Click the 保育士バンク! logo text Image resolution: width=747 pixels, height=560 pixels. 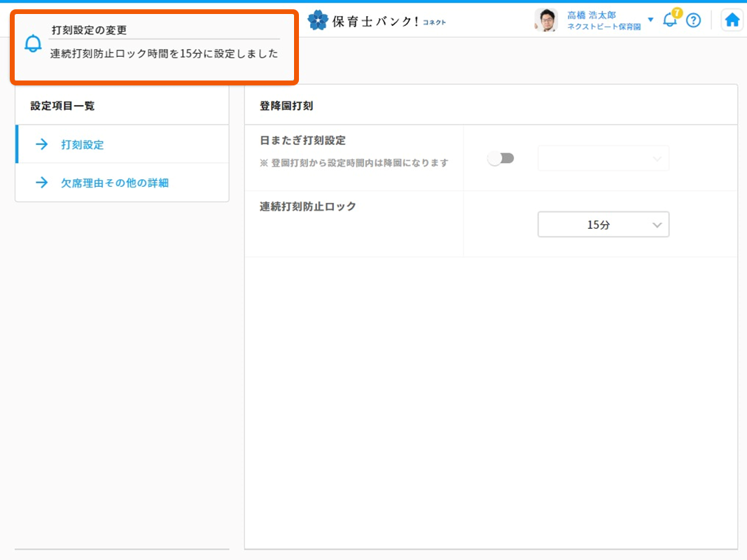(375, 21)
